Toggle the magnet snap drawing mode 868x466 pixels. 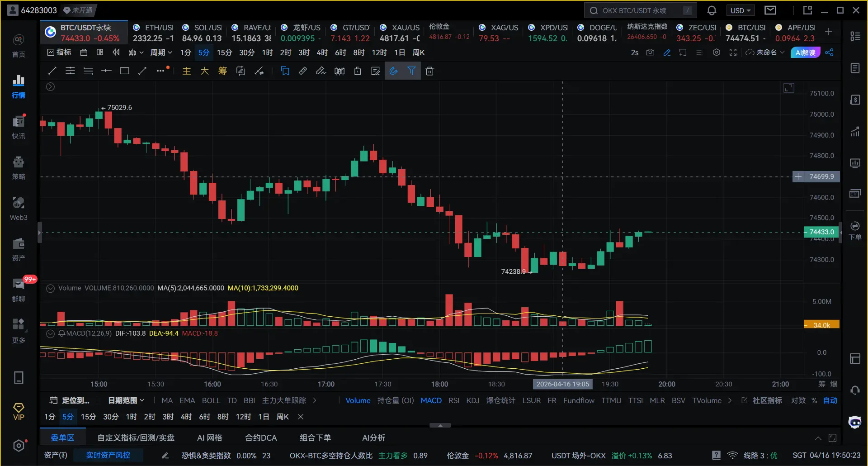tap(394, 71)
